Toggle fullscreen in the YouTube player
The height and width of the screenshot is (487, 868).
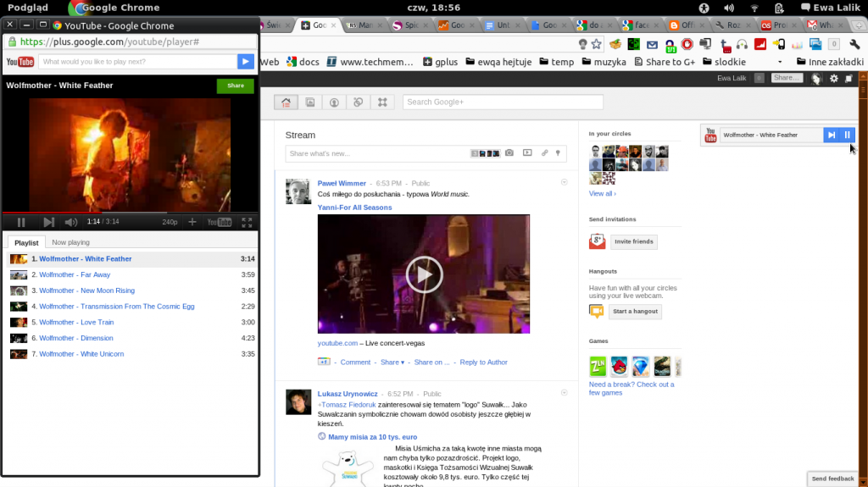click(x=247, y=222)
